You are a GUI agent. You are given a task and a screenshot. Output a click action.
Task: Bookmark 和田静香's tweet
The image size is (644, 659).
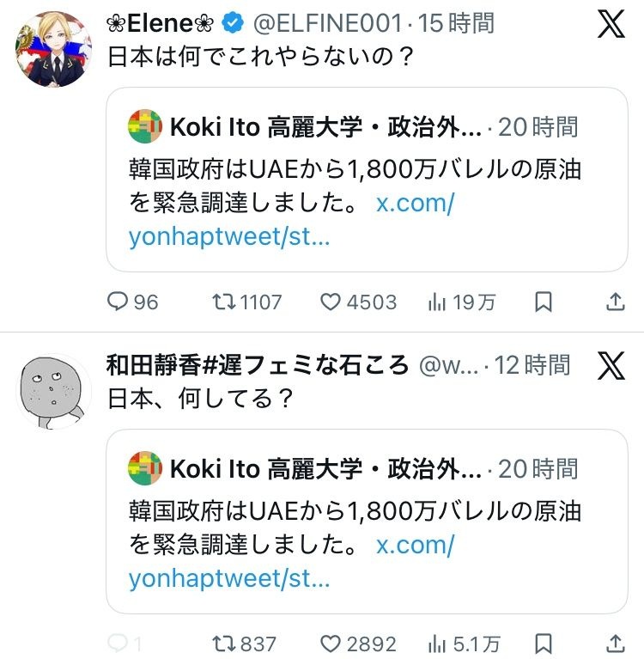point(543,643)
